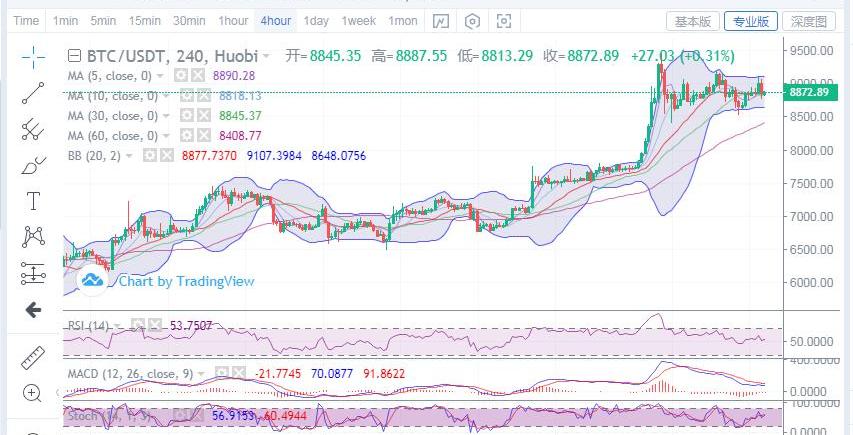
Task: Switch to the 1day timeframe
Action: tap(316, 21)
